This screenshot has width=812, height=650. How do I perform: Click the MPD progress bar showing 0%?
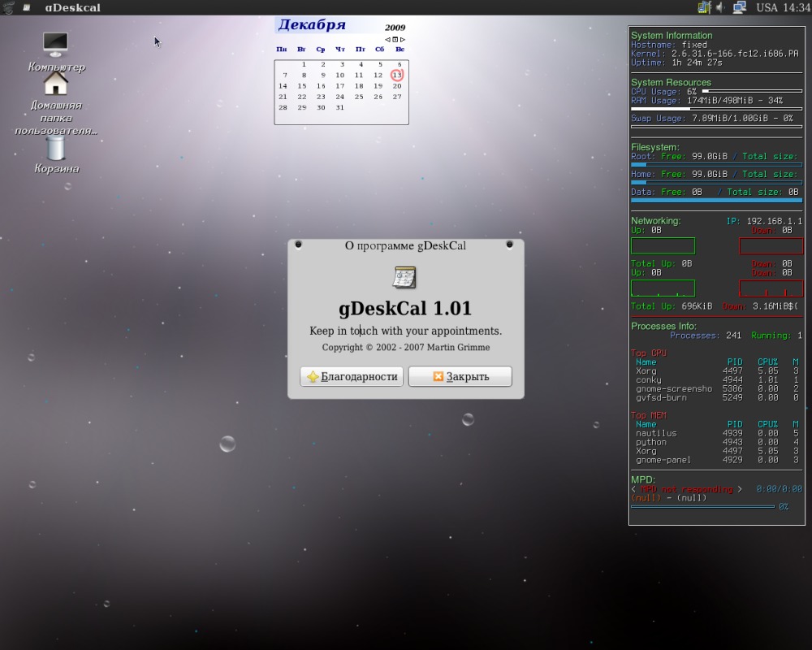coord(702,506)
